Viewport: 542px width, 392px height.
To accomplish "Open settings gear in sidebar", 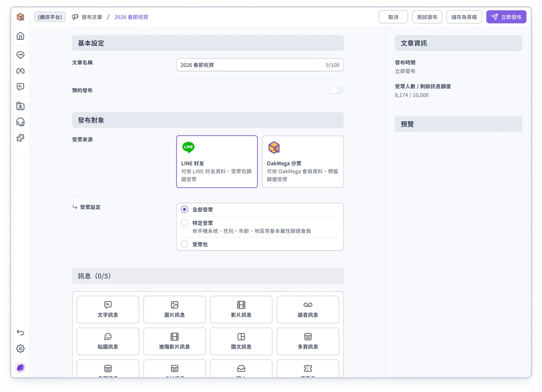I will [x=20, y=348].
